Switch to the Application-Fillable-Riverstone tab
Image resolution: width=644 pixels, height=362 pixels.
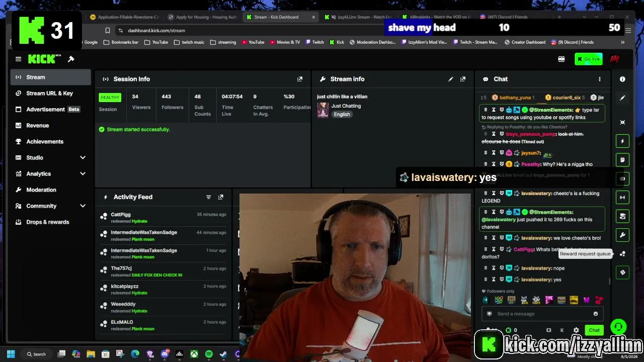pyautogui.click(x=124, y=17)
